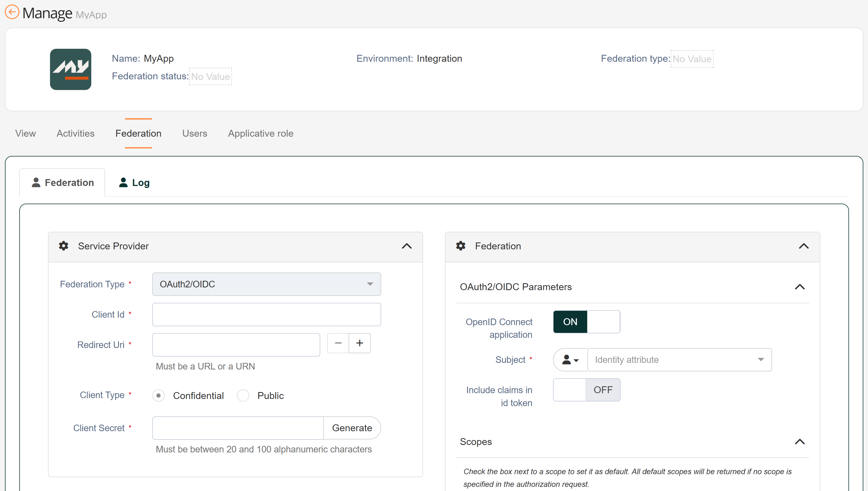Click the Service Provider gear icon
Screen dimensions: 868x491
coord(63,246)
